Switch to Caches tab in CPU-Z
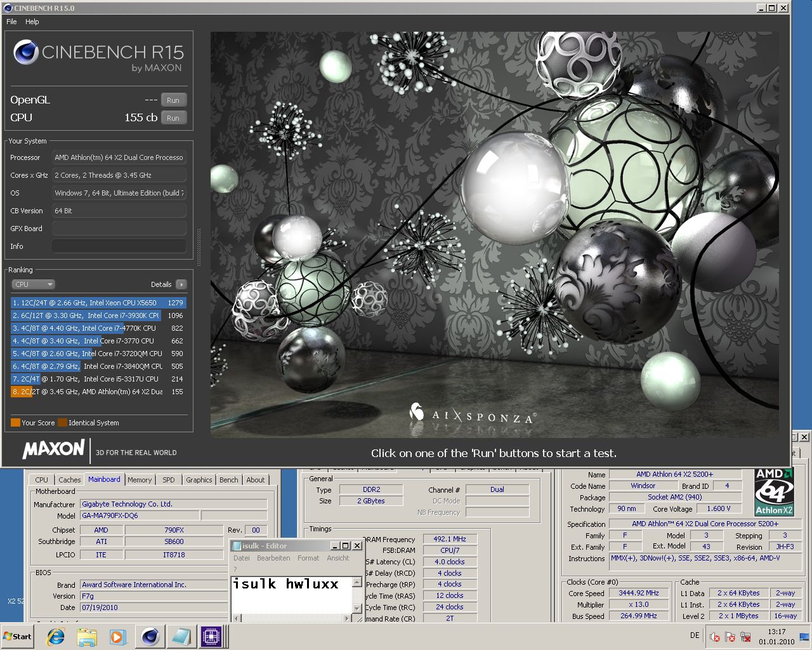812x650 pixels. click(x=70, y=480)
